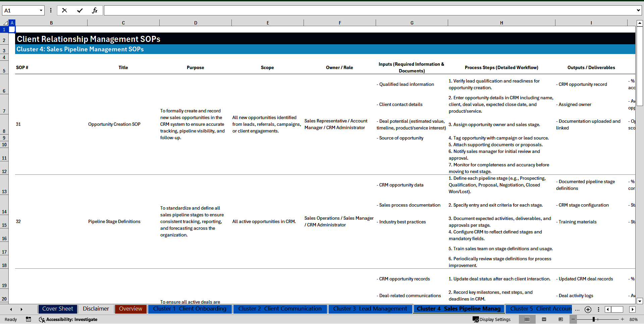This screenshot has width=644, height=324.
Task: Select the Normal view icon
Action: [x=527, y=319]
